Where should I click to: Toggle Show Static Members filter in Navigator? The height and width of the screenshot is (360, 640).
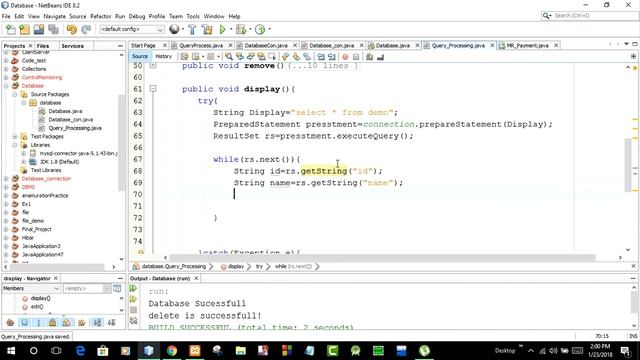coord(39,322)
